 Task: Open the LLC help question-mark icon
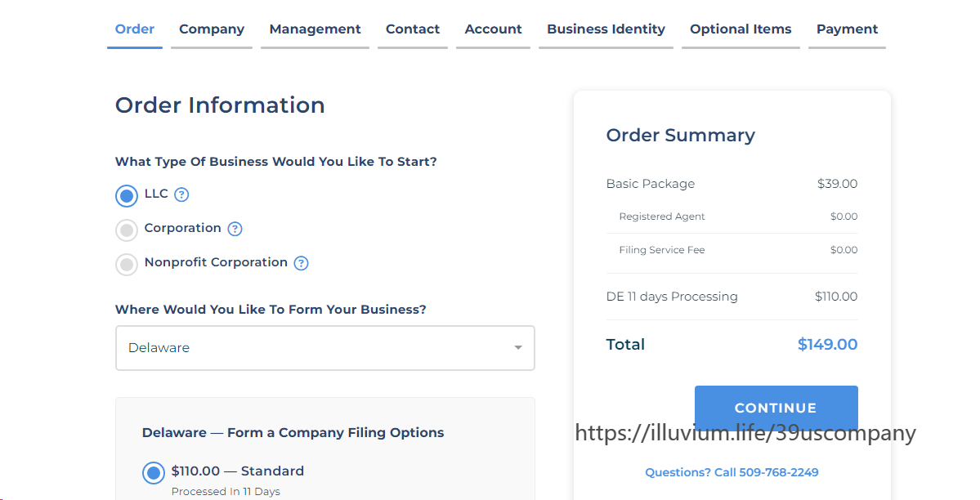181,194
